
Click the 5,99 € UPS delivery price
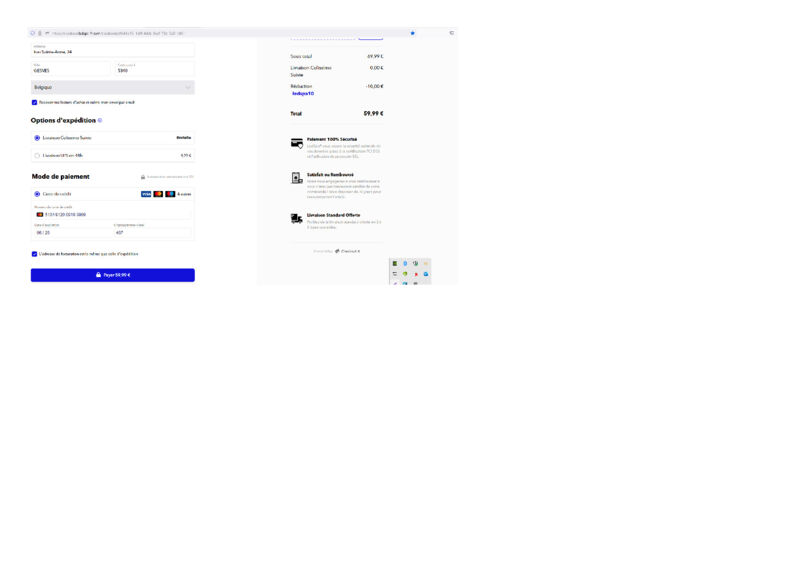point(186,156)
